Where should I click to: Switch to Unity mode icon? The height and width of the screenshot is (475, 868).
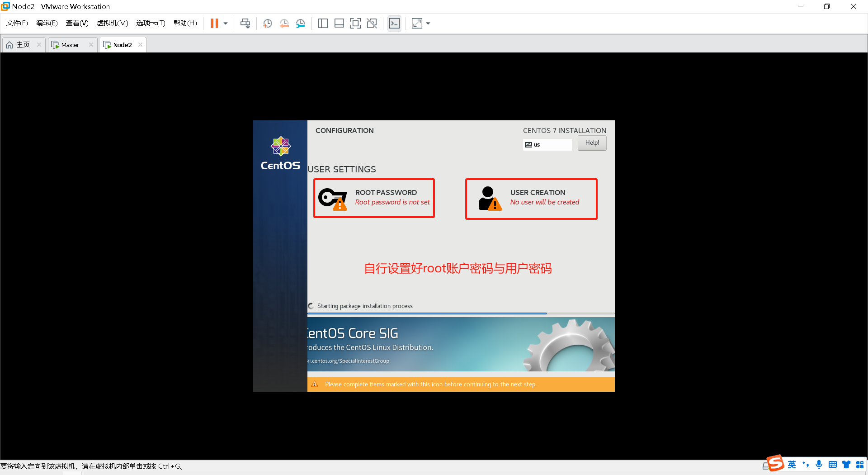[372, 24]
